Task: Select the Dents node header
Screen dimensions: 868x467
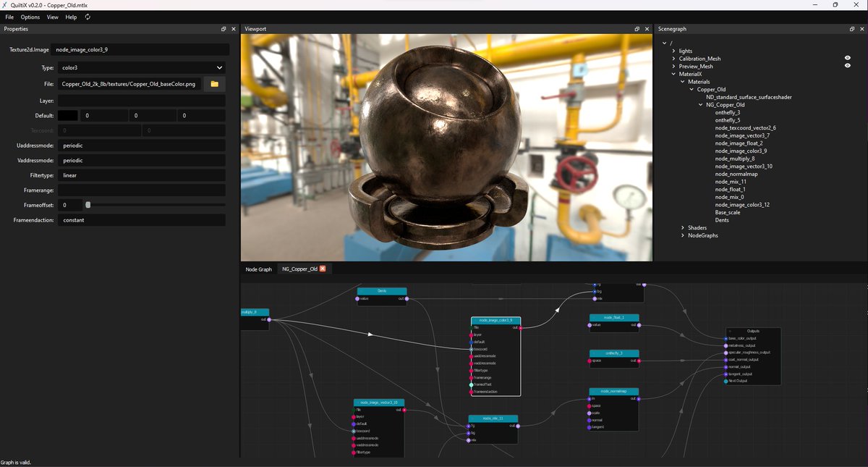Action: pos(382,291)
